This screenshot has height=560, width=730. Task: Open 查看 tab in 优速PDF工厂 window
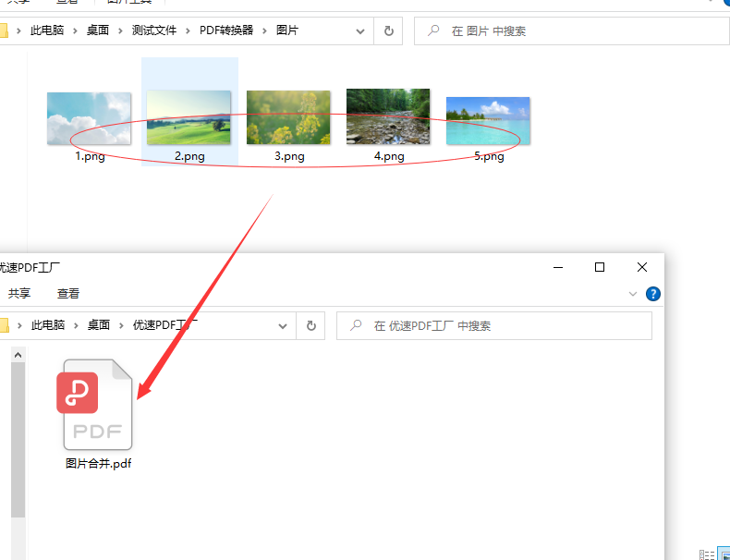[68, 293]
